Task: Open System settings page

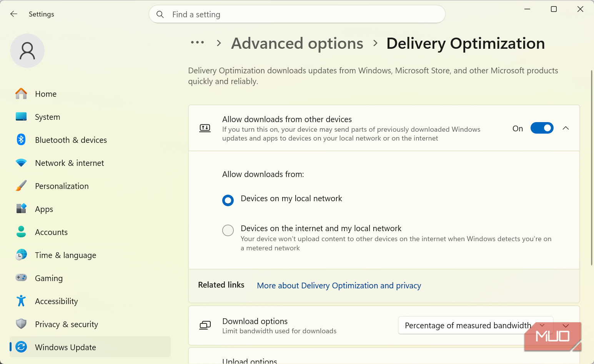Action: 90,117
